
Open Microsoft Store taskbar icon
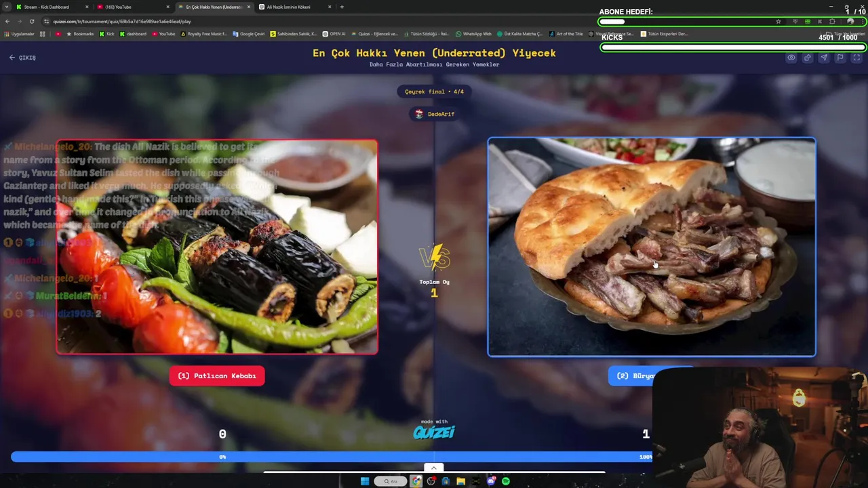(446, 481)
